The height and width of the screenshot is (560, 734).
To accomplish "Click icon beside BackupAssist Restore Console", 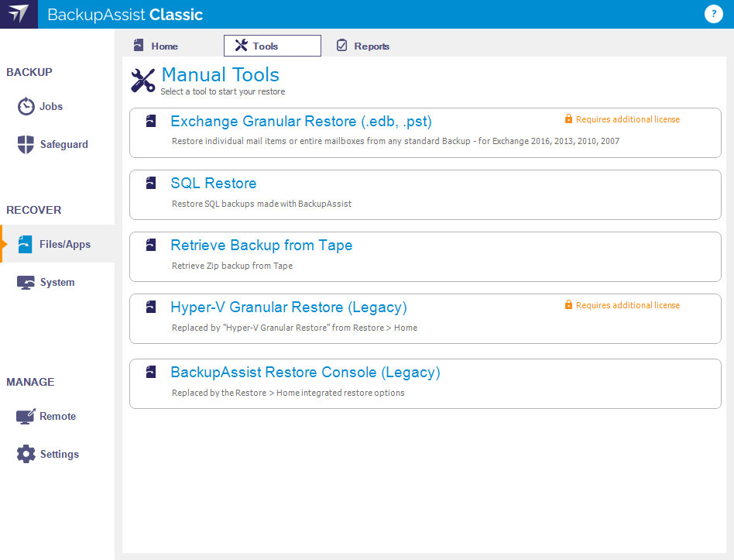I will point(151,372).
